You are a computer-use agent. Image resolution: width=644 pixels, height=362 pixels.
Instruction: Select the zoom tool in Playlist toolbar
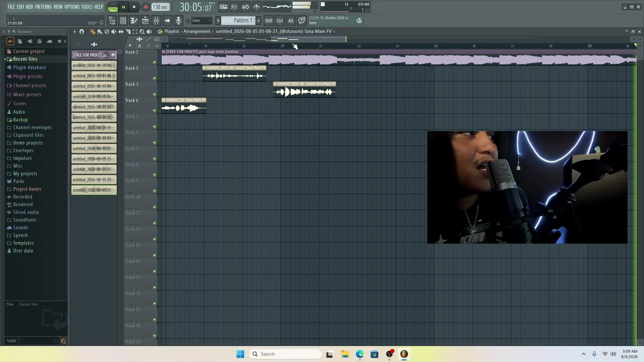(142, 32)
